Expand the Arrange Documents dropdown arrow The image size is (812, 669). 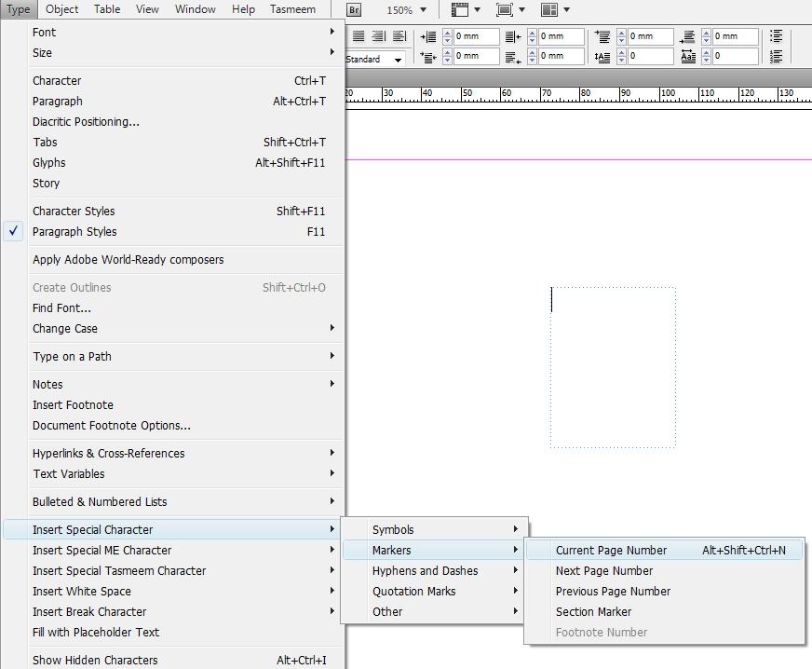(566, 9)
